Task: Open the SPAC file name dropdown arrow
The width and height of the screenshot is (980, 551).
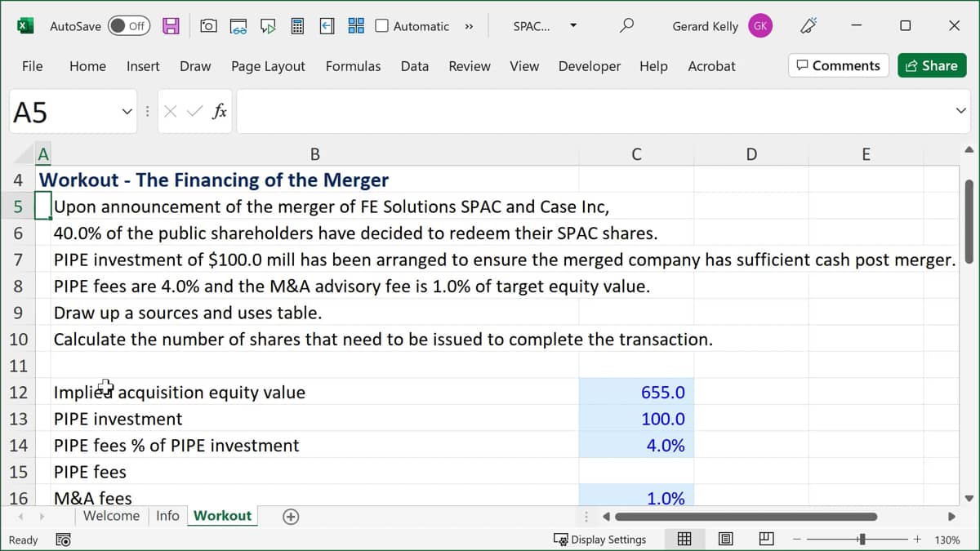Action: tap(573, 26)
